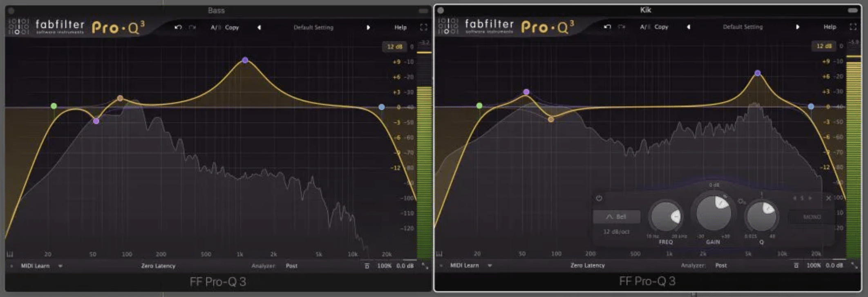Image resolution: width=868 pixels, height=297 pixels.
Task: Click redo in the Bass Pro-Q 3 window
Action: (x=192, y=27)
